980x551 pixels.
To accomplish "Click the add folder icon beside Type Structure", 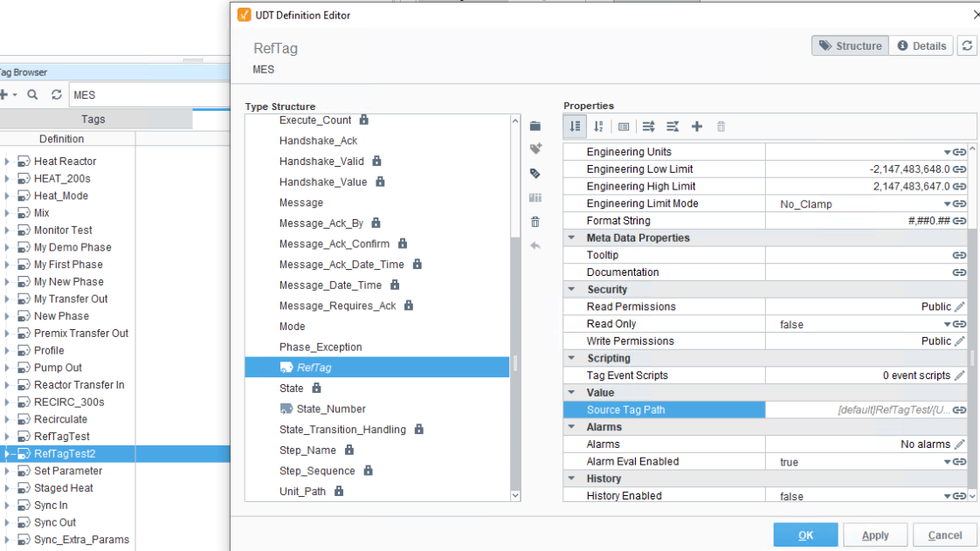I will tap(535, 127).
